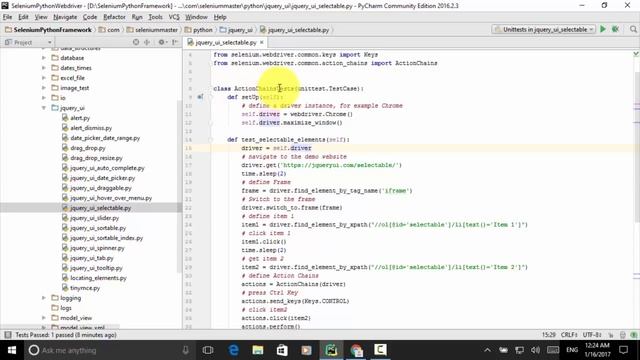This screenshot has width=640, height=360.
Task: Expand the database folder
Action: point(44,58)
